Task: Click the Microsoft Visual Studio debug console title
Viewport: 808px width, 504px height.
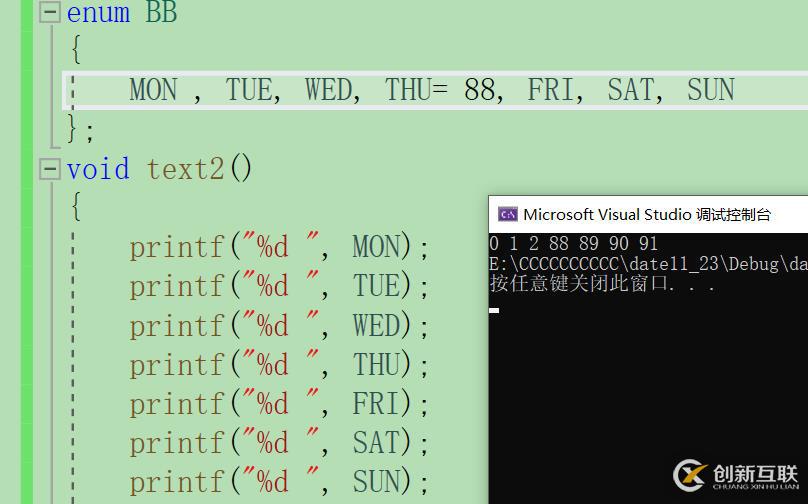Action: (647, 214)
